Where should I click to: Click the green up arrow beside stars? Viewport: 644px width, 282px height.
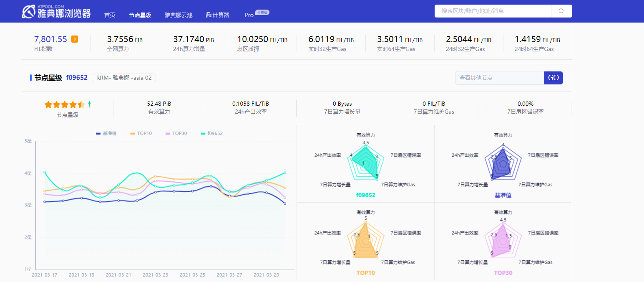pos(89,104)
